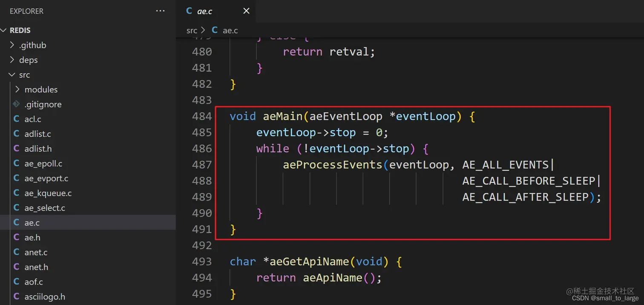Open ae_kqueue.c file
The width and height of the screenshot is (644, 305).
point(88,193)
